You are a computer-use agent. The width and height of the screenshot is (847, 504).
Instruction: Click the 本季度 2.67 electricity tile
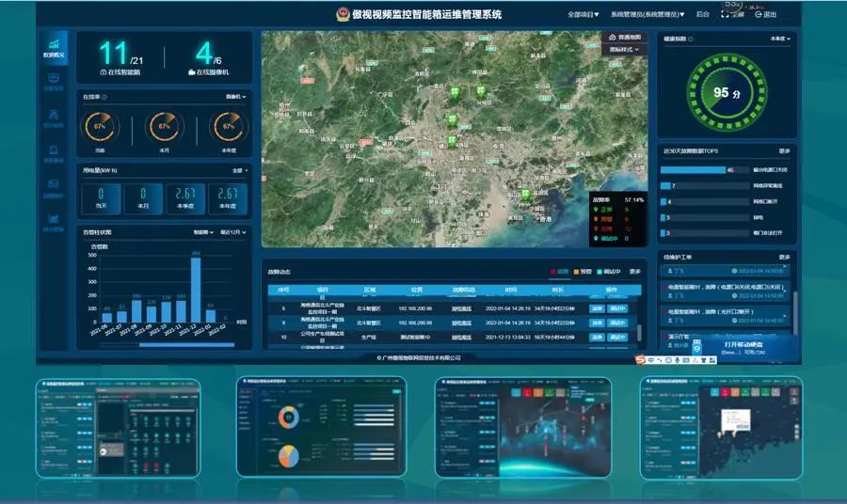tap(185, 198)
